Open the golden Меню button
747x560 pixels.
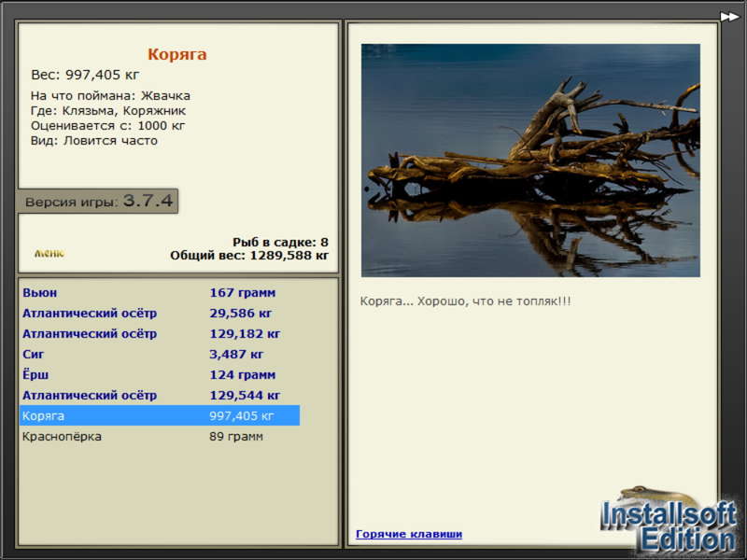(49, 253)
